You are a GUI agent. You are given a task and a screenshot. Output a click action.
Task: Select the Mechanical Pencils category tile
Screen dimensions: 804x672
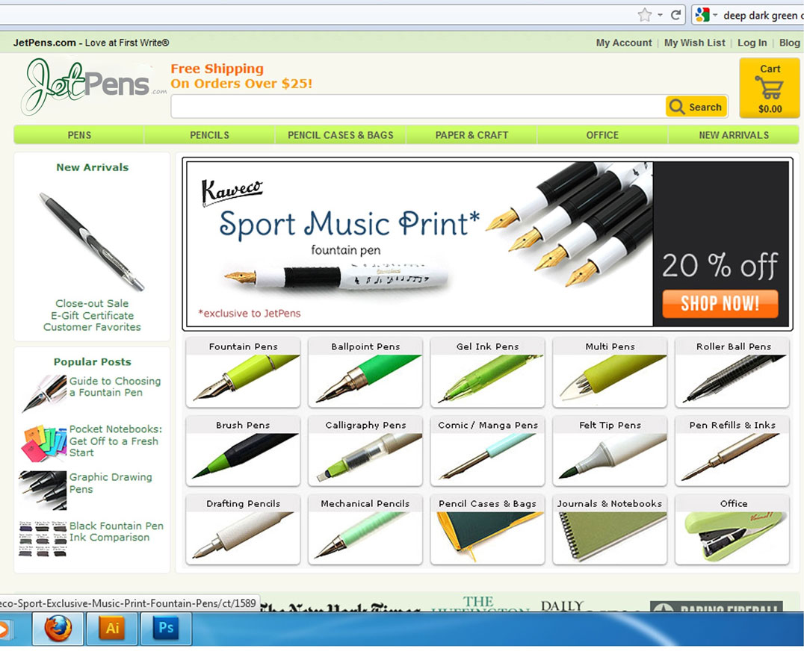(365, 529)
